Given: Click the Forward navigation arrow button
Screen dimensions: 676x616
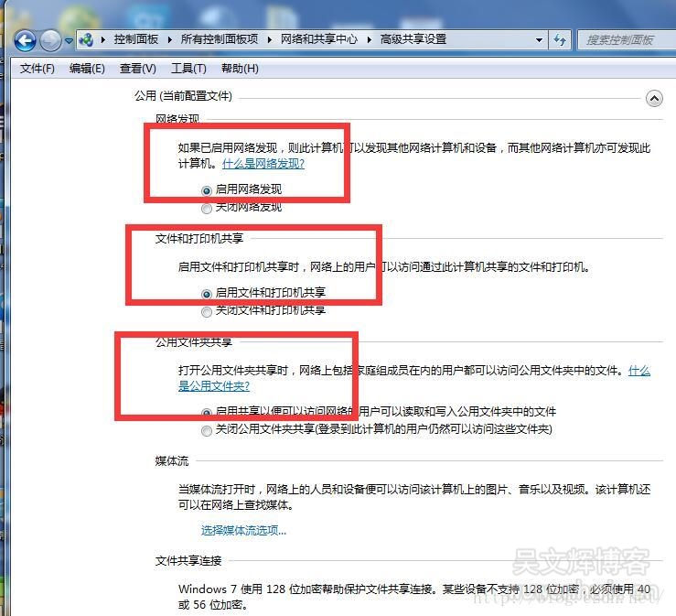Looking at the screenshot, I should (x=51, y=40).
